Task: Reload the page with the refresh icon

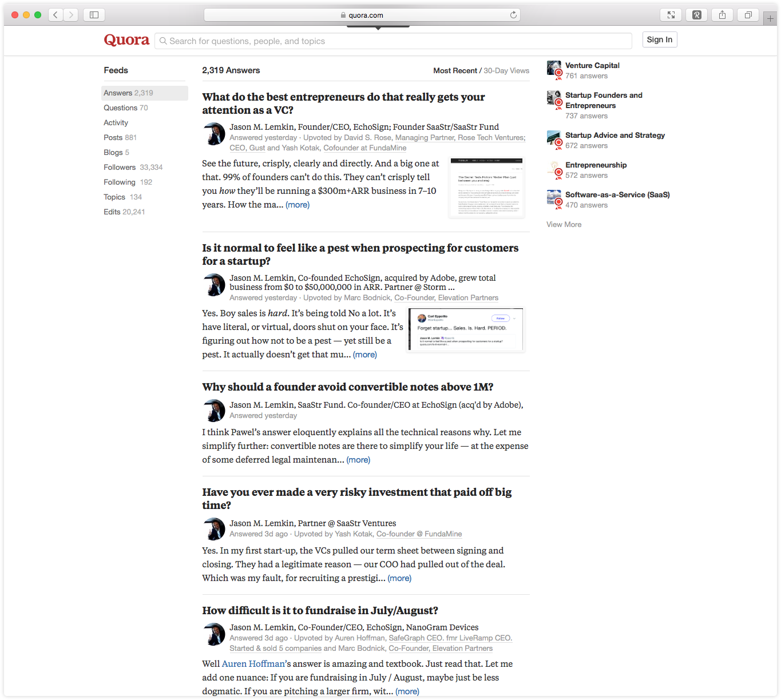Action: [513, 15]
